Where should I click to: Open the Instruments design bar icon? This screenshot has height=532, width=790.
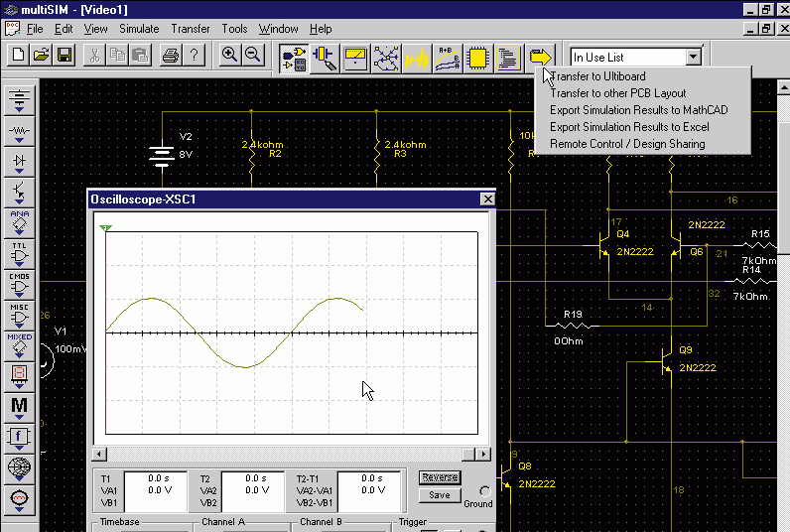(x=354, y=59)
